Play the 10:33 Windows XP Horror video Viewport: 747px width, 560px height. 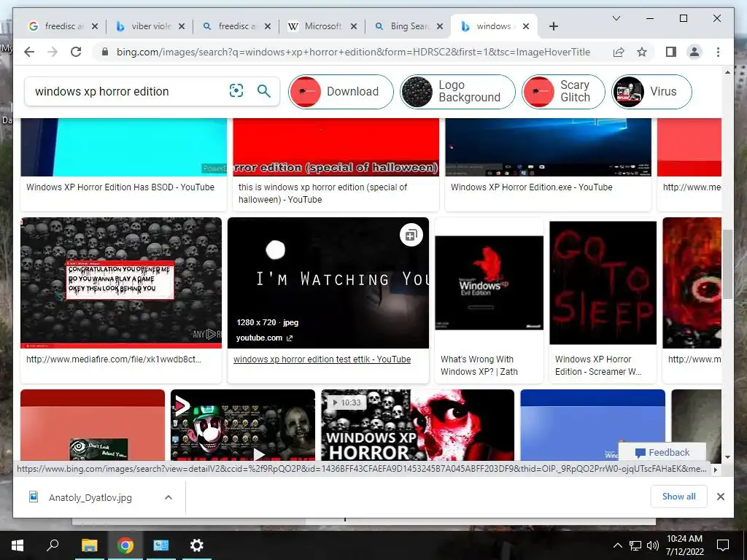click(418, 425)
